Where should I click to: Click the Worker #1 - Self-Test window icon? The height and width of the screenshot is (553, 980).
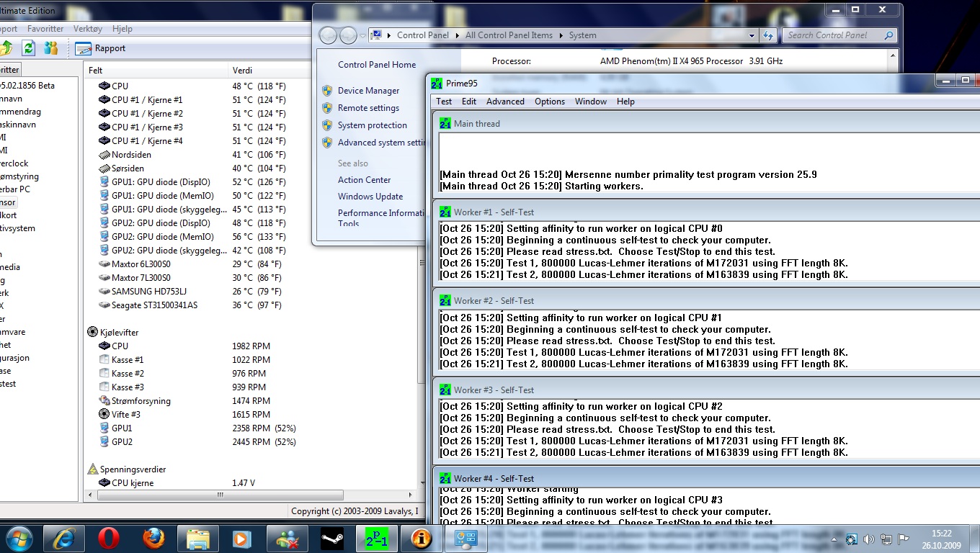tap(445, 212)
